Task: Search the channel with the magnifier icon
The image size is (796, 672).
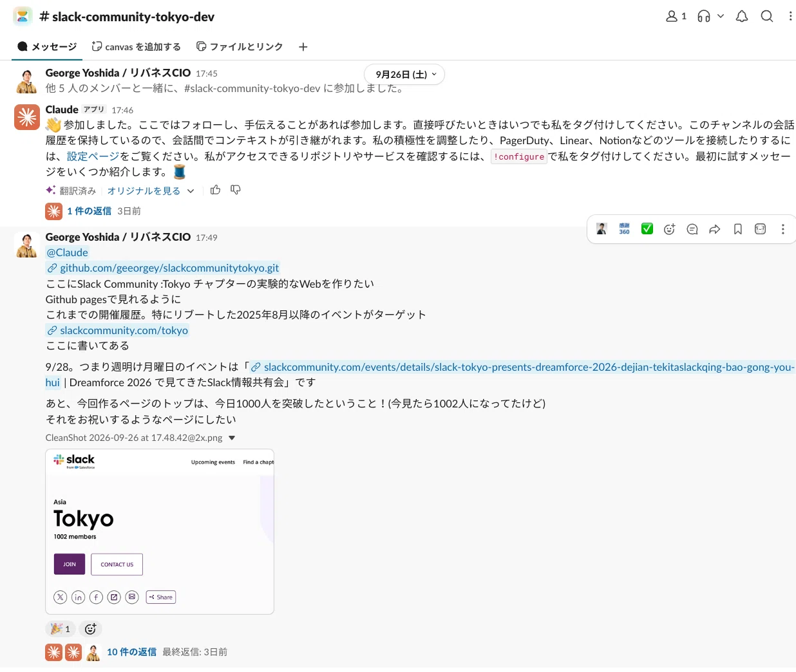Action: pyautogui.click(x=767, y=16)
